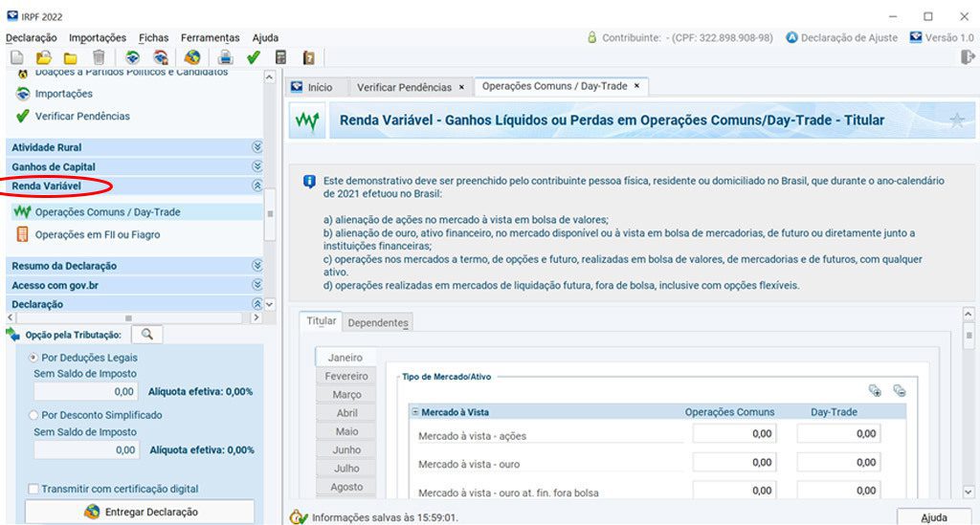Viewport: 980px width, 525px height.
Task: Click right arrow of sidebar horizontal scrollbar
Action: pos(256,317)
